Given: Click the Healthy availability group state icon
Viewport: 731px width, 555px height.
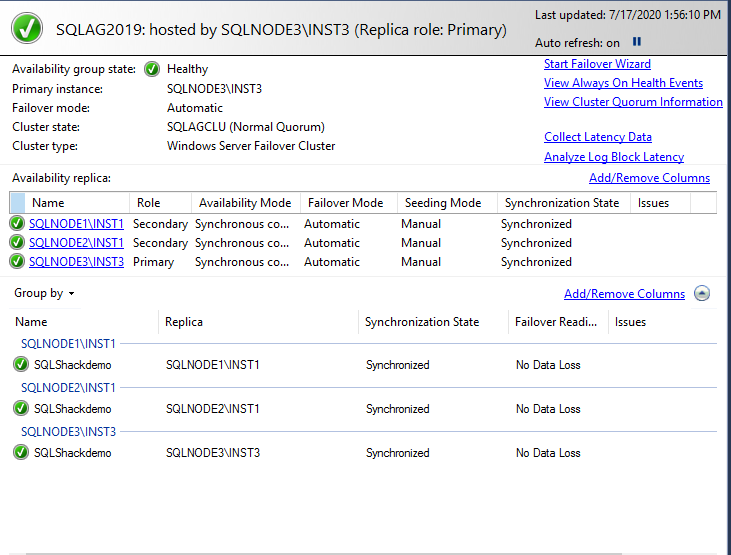Looking at the screenshot, I should pyautogui.click(x=152, y=69).
